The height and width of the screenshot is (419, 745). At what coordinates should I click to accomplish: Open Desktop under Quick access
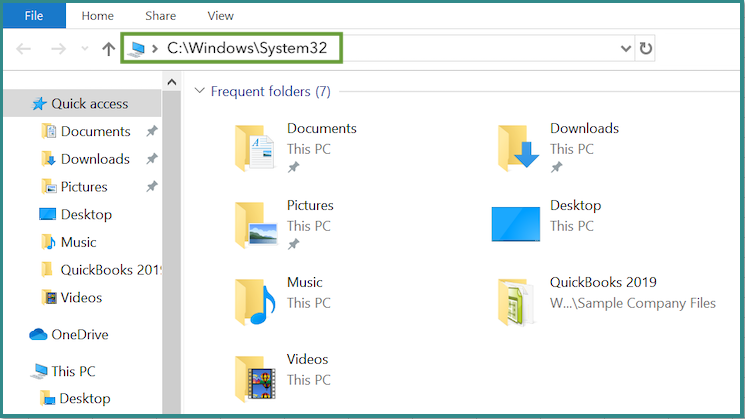[86, 214]
